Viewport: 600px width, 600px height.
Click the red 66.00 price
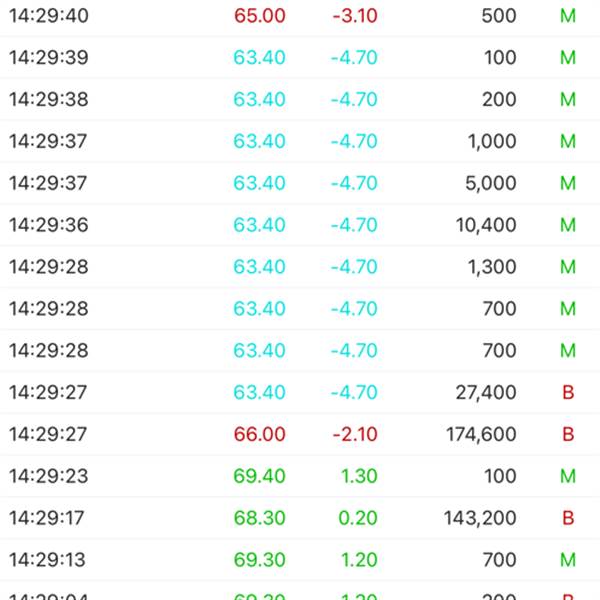tap(260, 435)
